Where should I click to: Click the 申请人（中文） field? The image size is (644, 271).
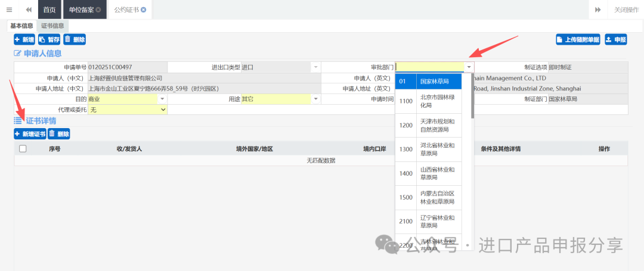(x=204, y=78)
